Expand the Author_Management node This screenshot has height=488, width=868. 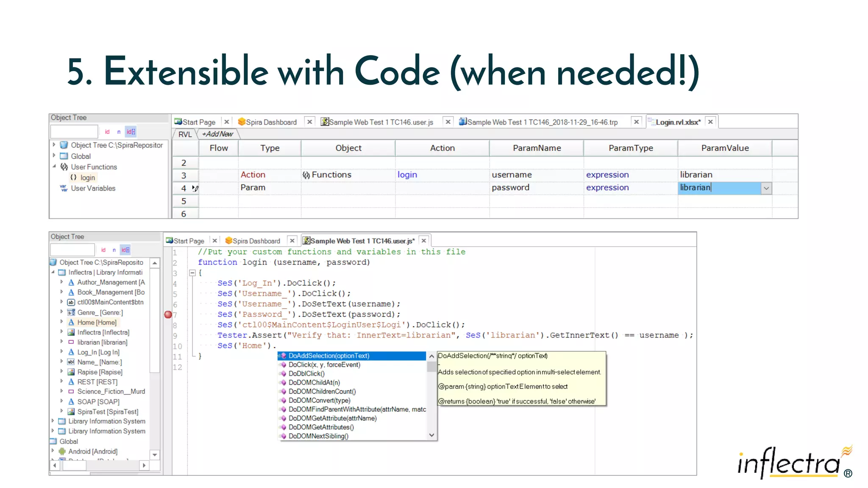point(61,282)
